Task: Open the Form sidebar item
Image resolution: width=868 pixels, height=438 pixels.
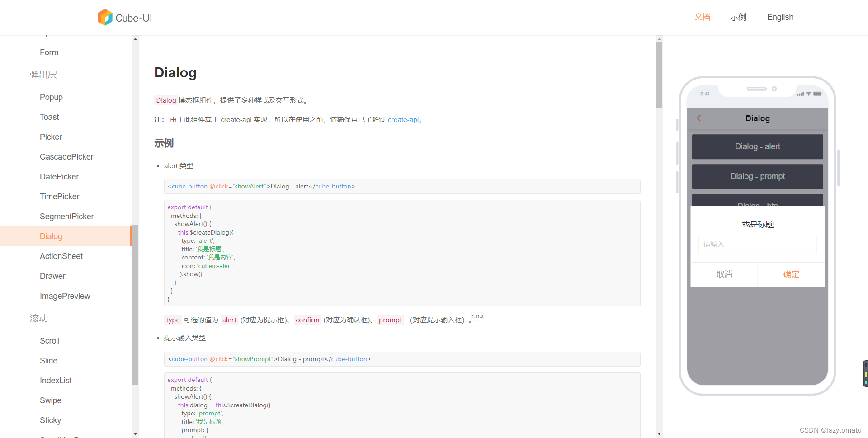Action: 49,52
